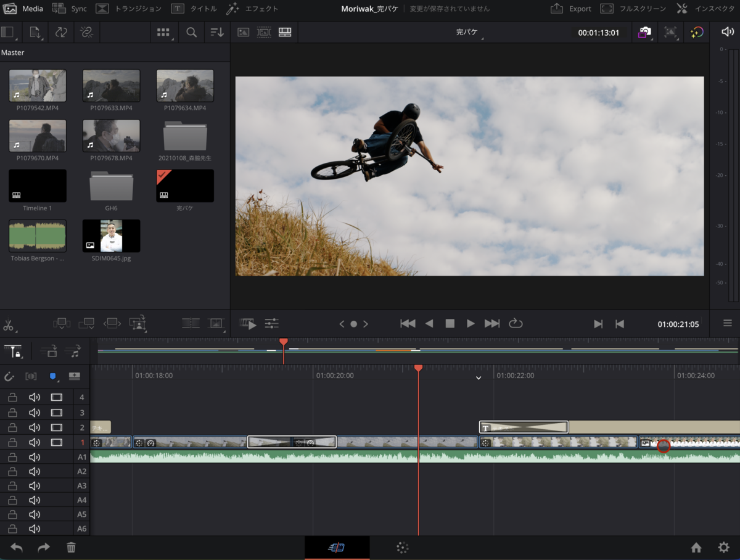Image resolution: width=740 pixels, height=560 pixels.
Task: Open the timeline options hamburger menu
Action: 728,323
